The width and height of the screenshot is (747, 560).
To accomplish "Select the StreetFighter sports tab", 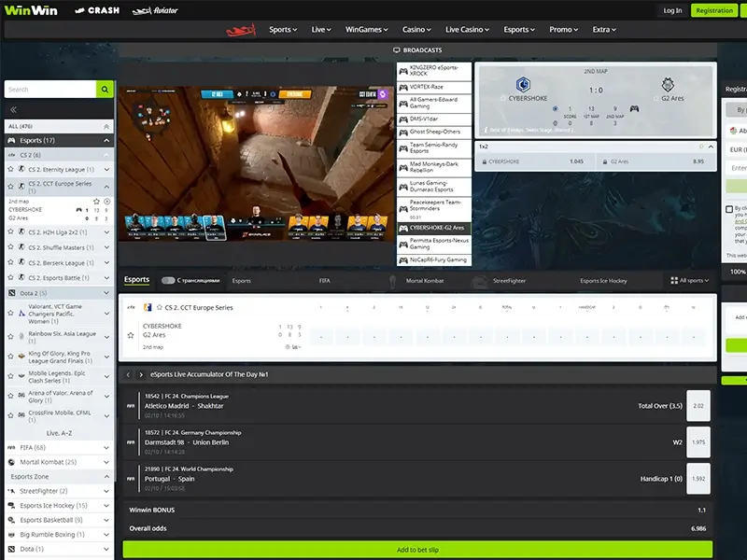I will click(x=509, y=281).
